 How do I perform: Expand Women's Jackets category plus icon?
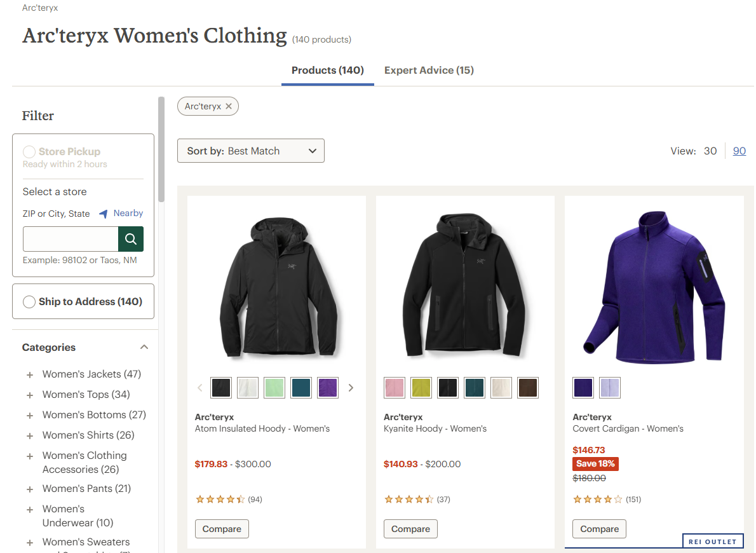tap(29, 375)
